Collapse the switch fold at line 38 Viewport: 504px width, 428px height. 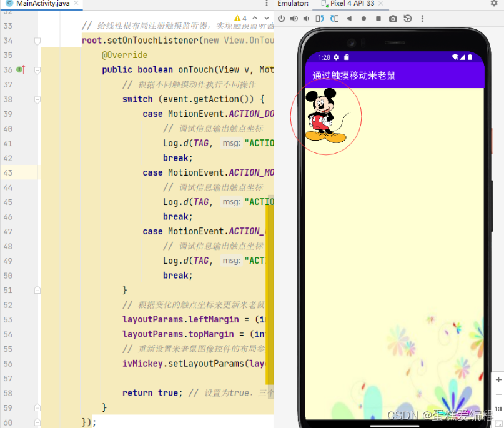pos(37,100)
